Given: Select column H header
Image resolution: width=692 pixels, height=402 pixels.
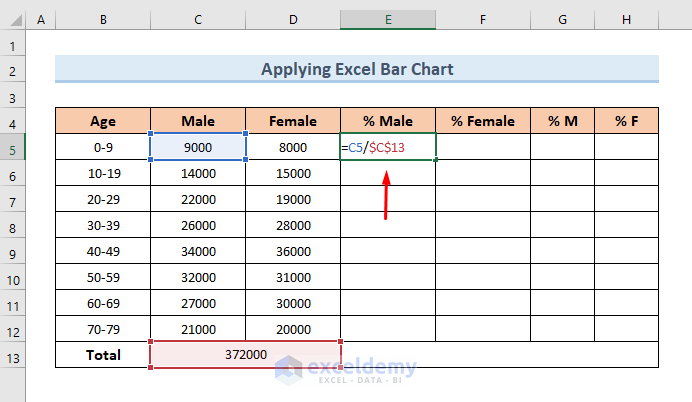Looking at the screenshot, I should tap(626, 20).
